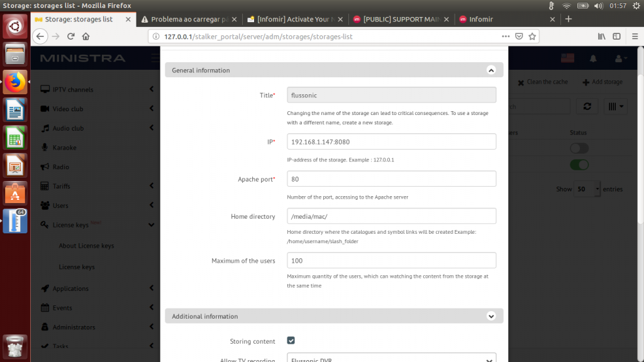Open the system settings gear indicator
Screen dimensions: 644x362
(x=636, y=6)
